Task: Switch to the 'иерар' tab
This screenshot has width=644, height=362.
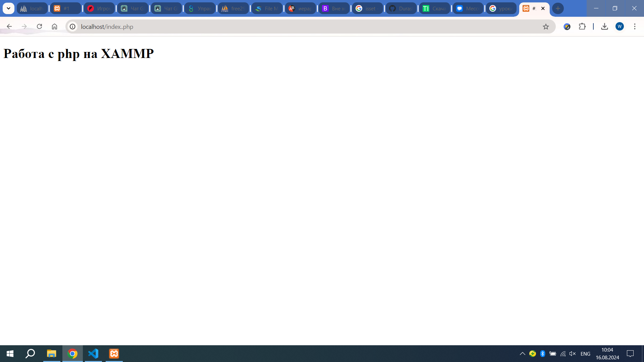Action: (301, 8)
